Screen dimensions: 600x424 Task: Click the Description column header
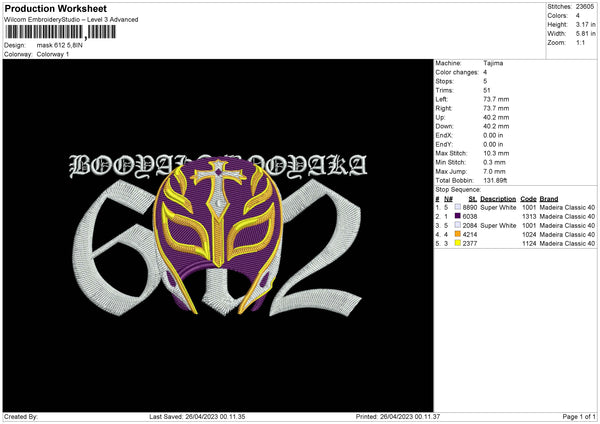[498, 199]
